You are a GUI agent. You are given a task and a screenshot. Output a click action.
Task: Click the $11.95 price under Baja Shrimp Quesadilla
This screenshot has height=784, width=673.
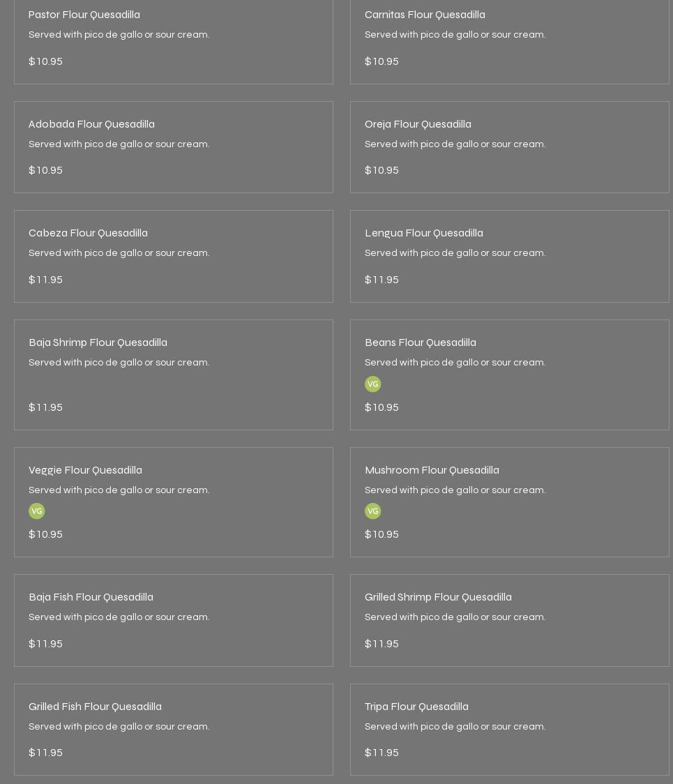pyautogui.click(x=45, y=407)
